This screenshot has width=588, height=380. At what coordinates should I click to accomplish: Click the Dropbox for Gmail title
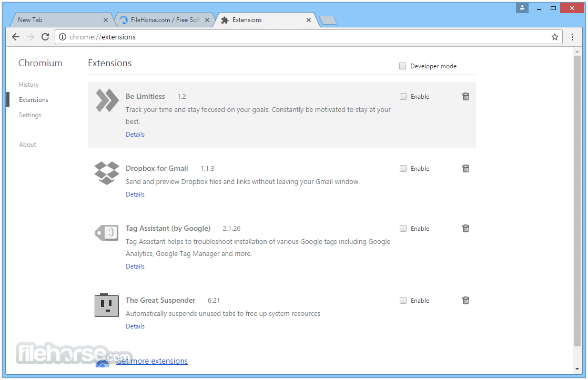[157, 168]
